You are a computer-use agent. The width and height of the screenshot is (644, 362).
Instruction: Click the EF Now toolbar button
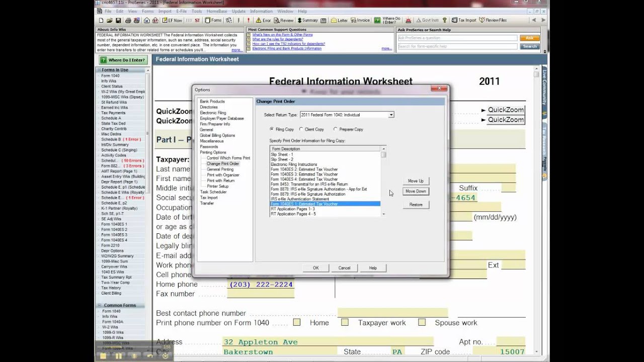pyautogui.click(x=172, y=21)
